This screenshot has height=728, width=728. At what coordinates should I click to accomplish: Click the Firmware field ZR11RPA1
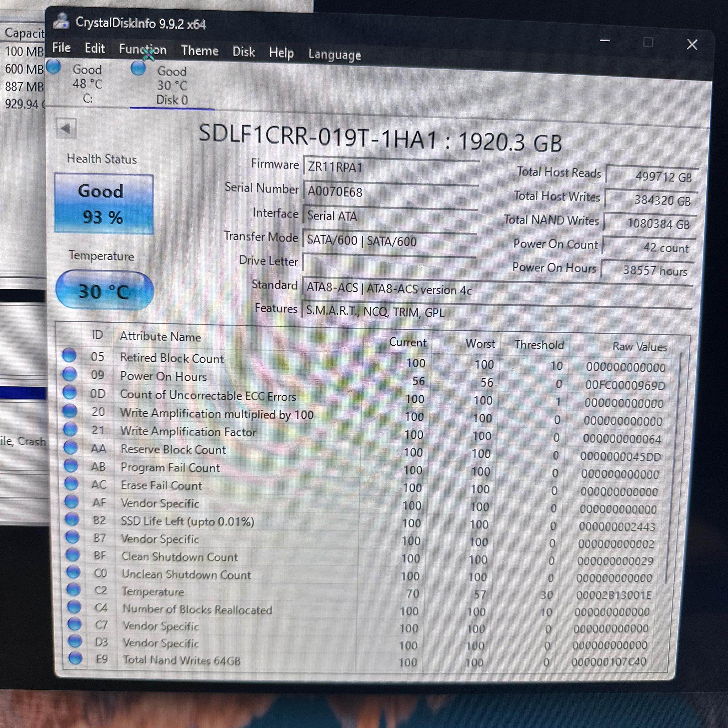pyautogui.click(x=391, y=167)
